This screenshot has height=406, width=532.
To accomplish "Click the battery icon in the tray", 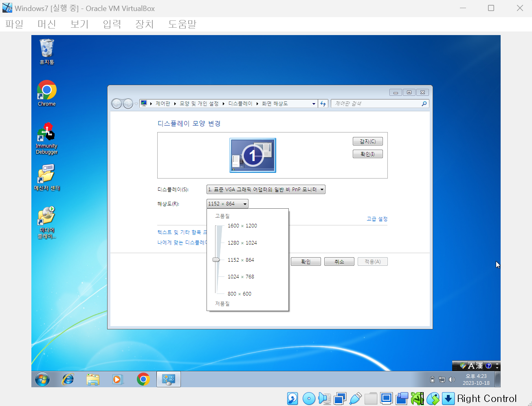I will (432, 380).
